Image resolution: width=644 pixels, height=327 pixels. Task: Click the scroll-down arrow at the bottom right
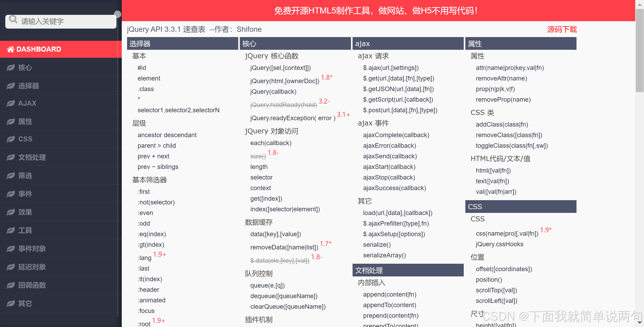(640, 322)
